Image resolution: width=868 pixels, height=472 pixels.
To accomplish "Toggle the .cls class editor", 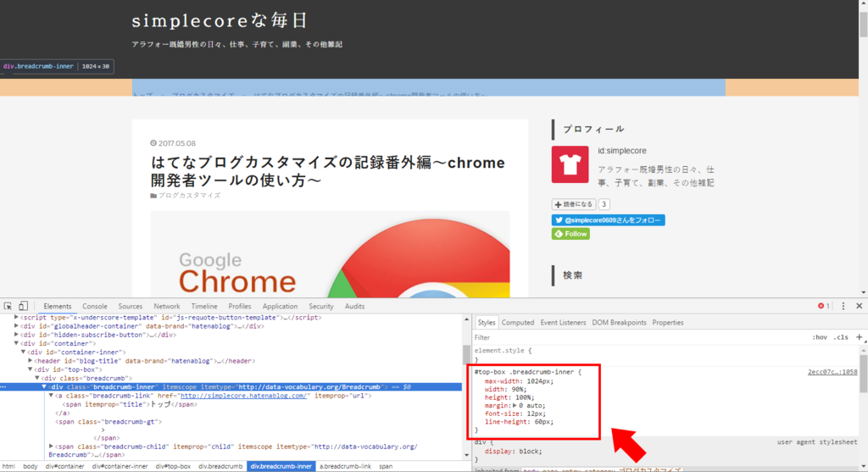I will tap(841, 337).
